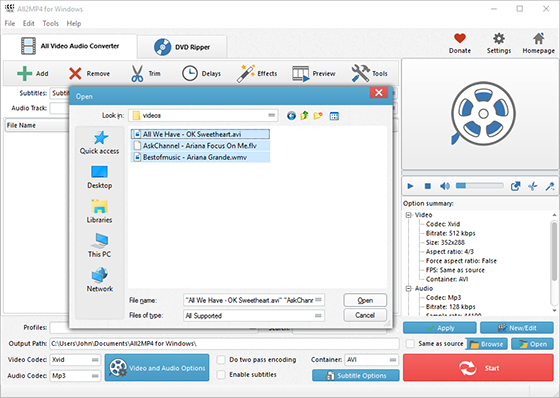Select Desktop in the dialog sidebar
Screen dimensions: 560x398
100,177
